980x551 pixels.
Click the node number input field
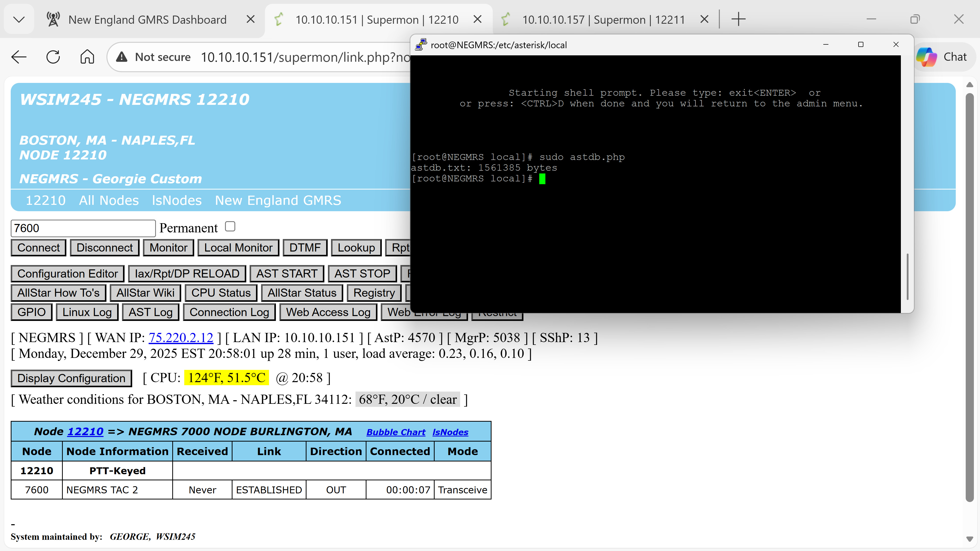click(x=83, y=228)
